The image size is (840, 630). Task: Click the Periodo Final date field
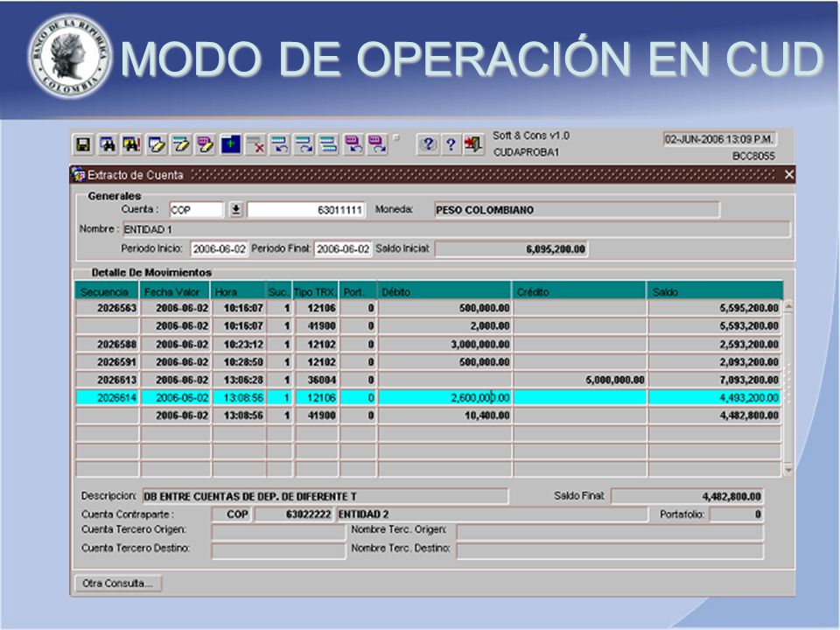coord(343,249)
